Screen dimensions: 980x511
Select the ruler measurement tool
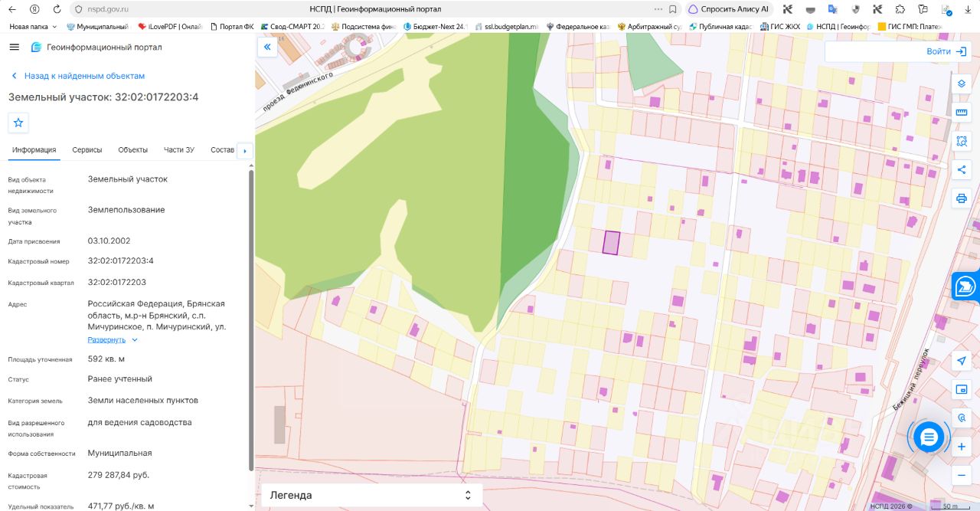pos(962,113)
